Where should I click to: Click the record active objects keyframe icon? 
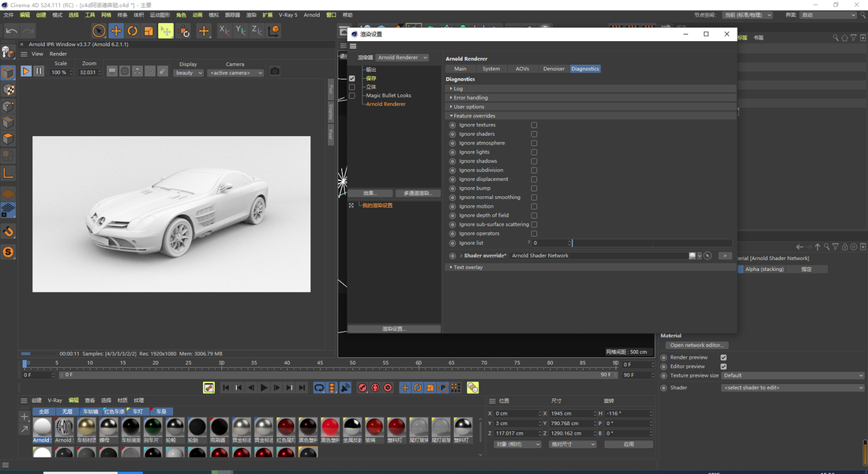tap(363, 388)
